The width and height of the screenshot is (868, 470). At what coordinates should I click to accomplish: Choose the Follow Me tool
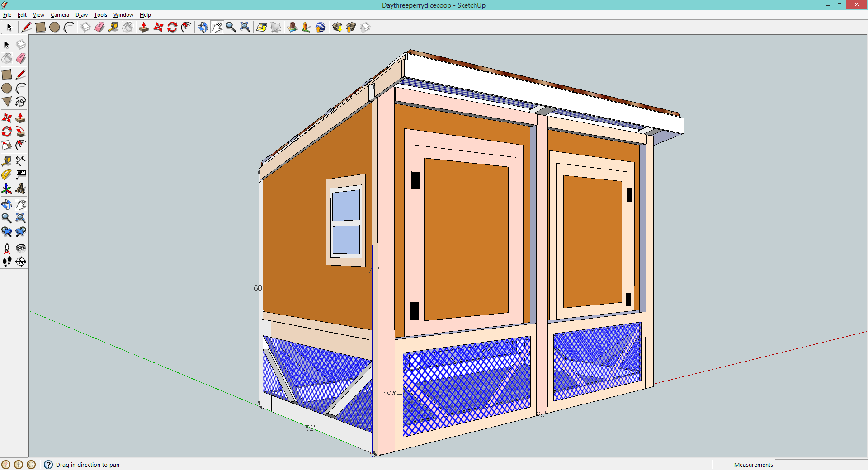[x=21, y=132]
